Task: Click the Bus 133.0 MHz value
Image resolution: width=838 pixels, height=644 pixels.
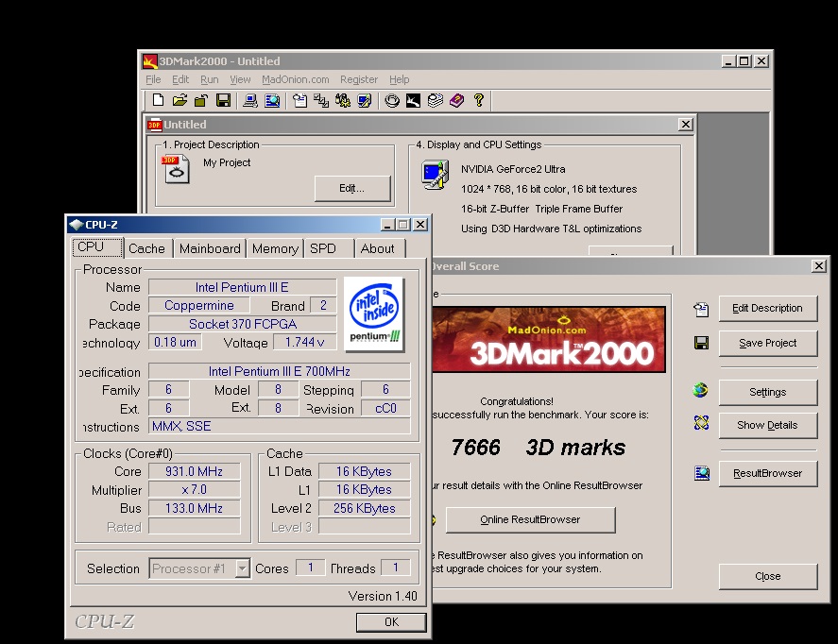Action: click(x=194, y=508)
